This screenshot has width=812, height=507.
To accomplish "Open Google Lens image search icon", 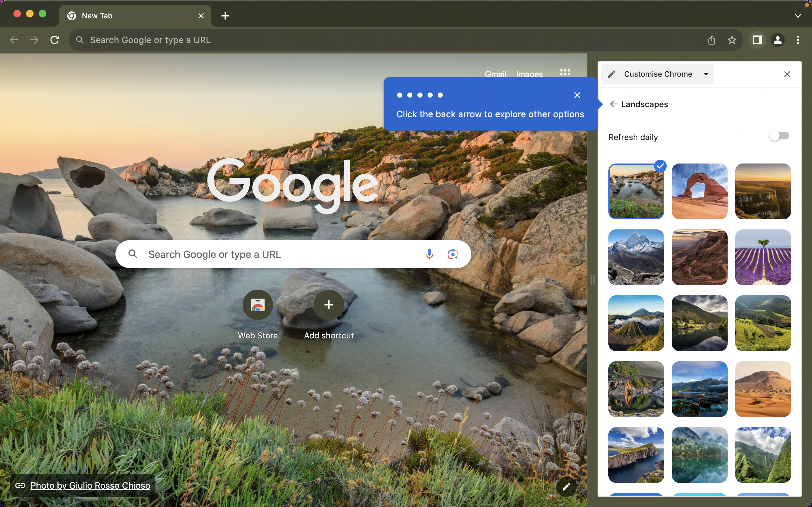I will click(x=453, y=254).
